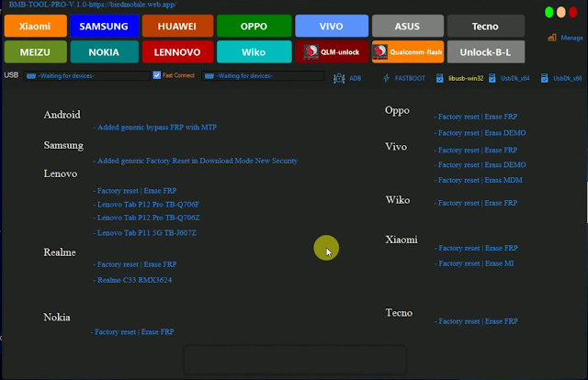Click Vivo 'Factory reset | Erass DEMO' entry
Viewport: 588px width, 380px height.
[480, 165]
